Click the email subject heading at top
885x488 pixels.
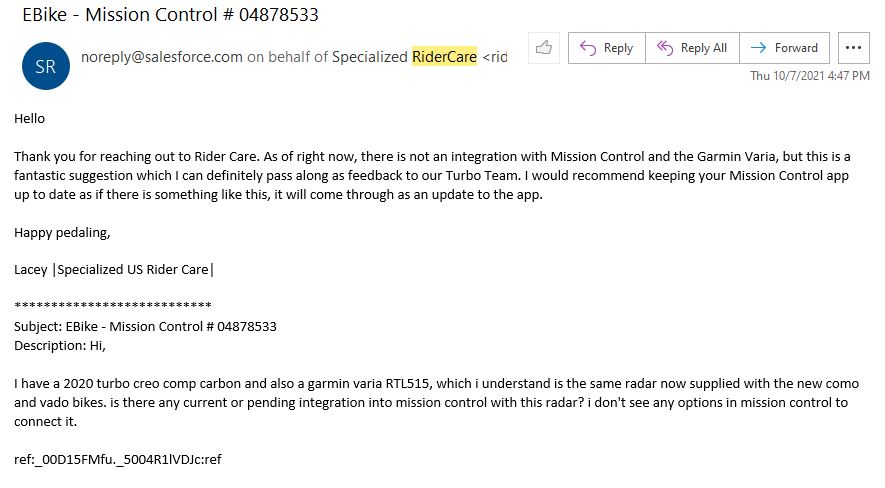tap(171, 15)
